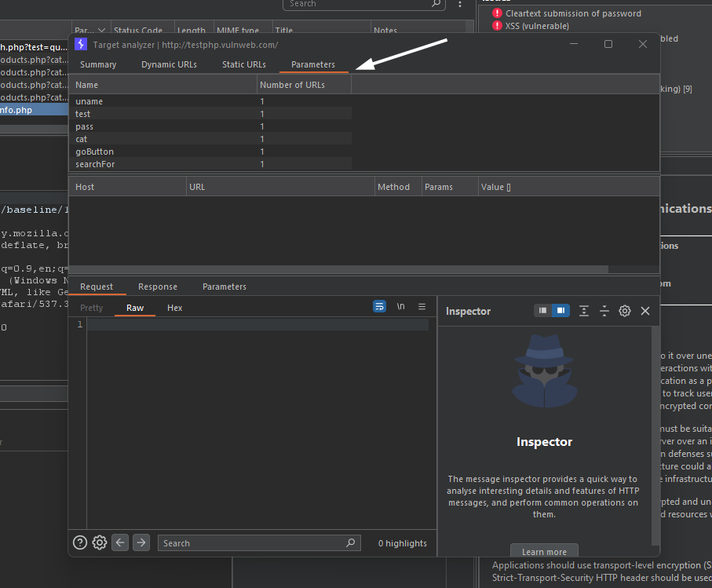The height and width of the screenshot is (588, 712).
Task: Switch to the Dynamic URLs tab
Action: 169,64
